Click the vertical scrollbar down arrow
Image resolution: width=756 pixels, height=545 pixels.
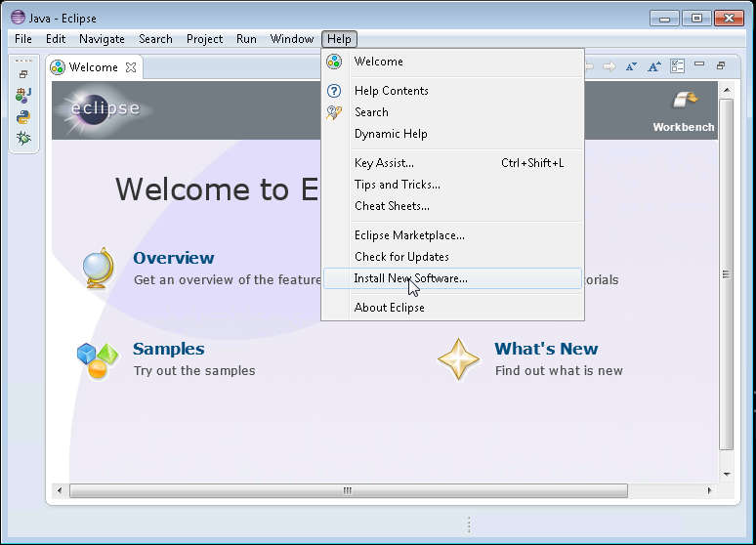click(727, 475)
